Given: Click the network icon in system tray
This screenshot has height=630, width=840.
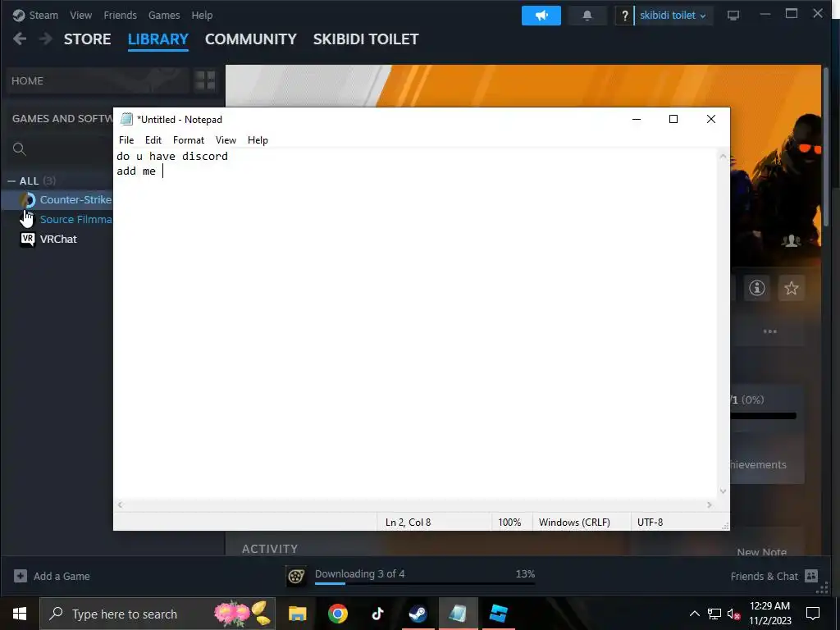Looking at the screenshot, I should pos(714,614).
